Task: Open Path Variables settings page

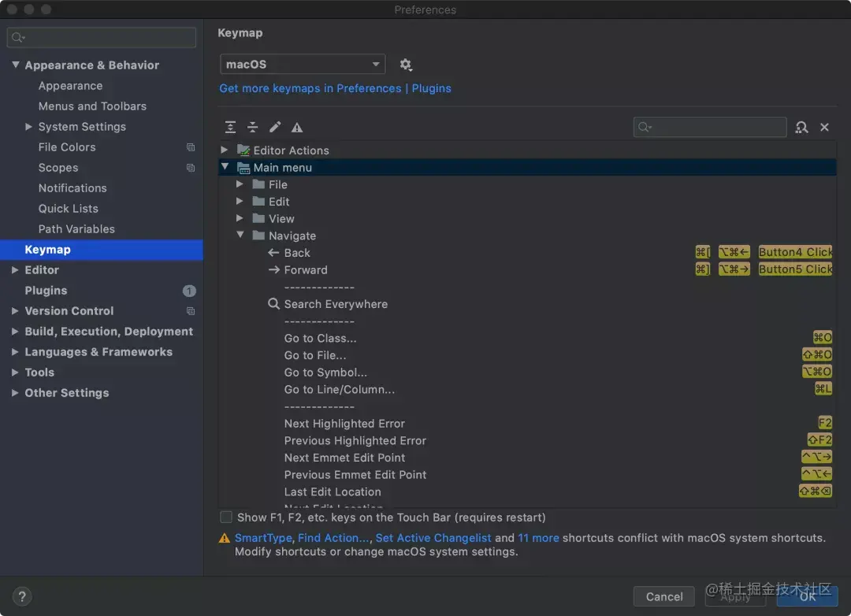Action: 76,229
